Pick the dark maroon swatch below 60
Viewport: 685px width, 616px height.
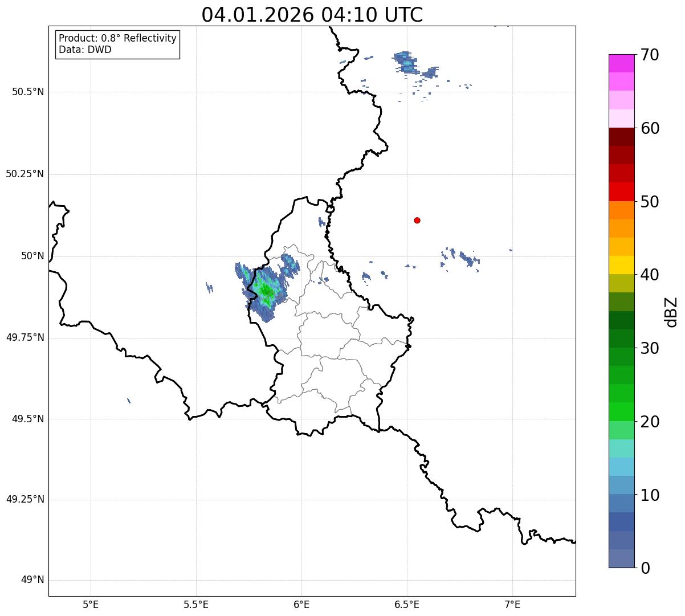tap(621, 137)
